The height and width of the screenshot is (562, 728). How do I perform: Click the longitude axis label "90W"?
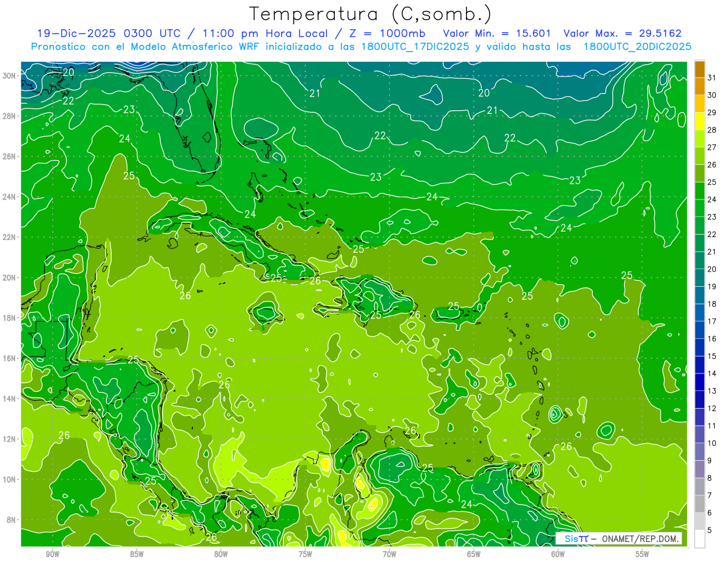pos(52,555)
